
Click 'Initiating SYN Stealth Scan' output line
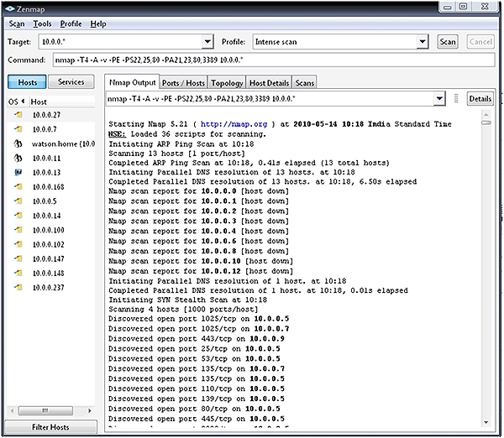pos(187,300)
